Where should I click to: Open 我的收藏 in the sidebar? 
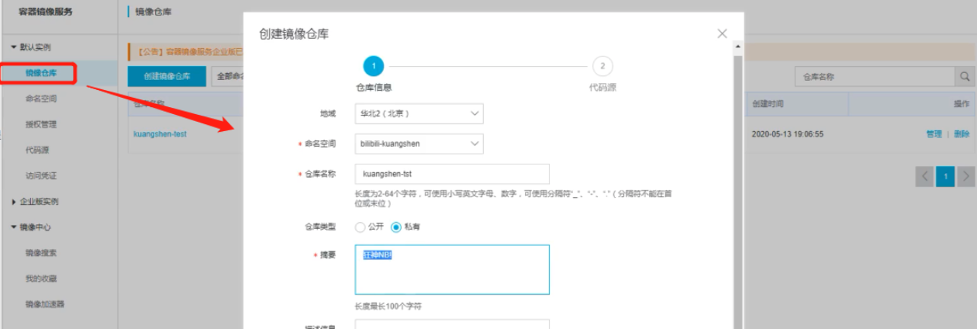tap(40, 278)
